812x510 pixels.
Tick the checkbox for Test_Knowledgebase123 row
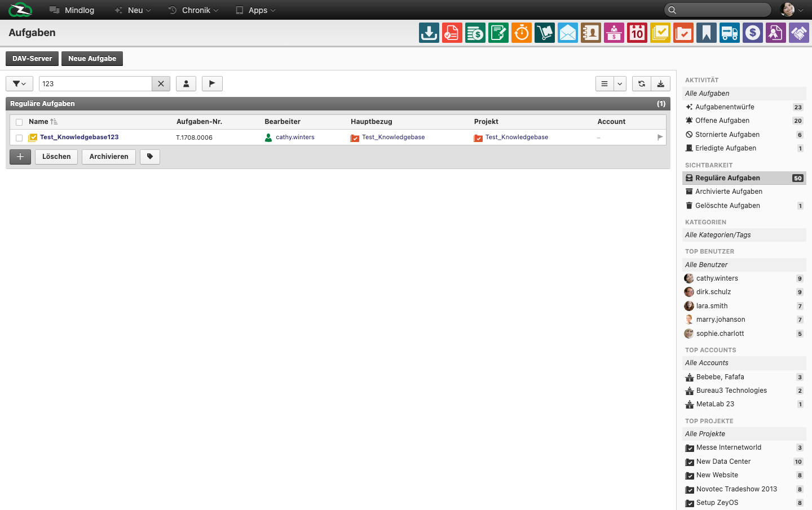pyautogui.click(x=19, y=138)
